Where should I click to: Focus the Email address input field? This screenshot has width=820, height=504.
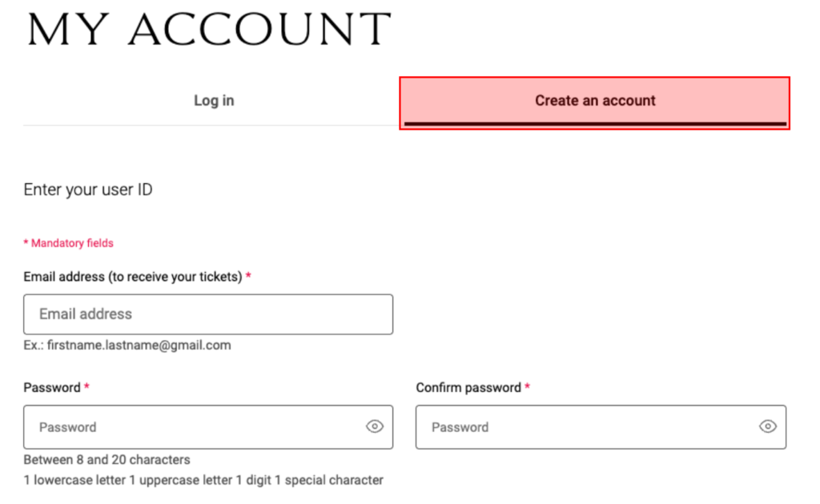(x=208, y=314)
